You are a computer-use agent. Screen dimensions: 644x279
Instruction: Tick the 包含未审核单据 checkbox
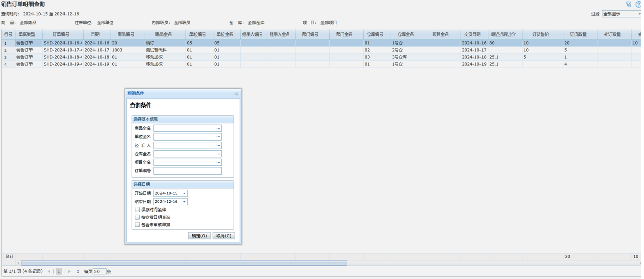137,225
